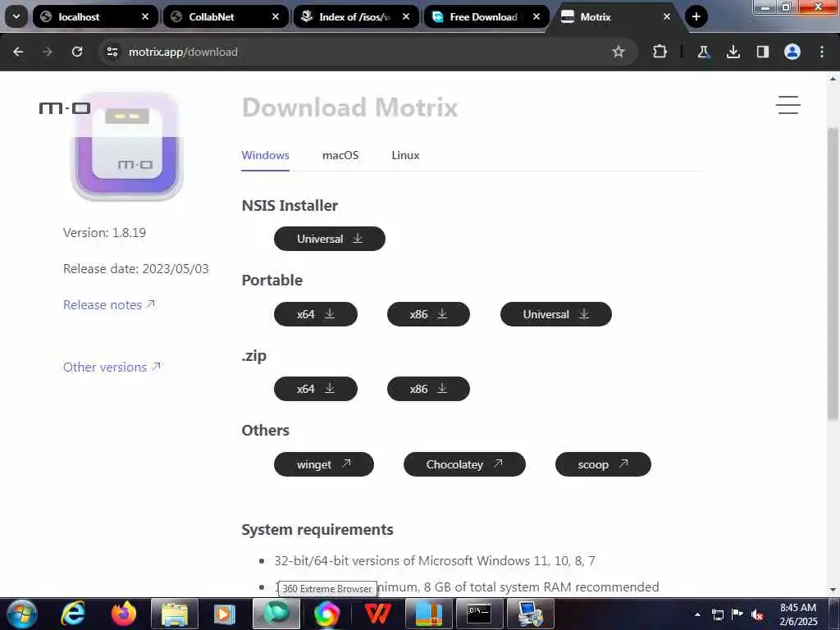Download the .zip x64 build
This screenshot has height=630, width=840.
(316, 389)
